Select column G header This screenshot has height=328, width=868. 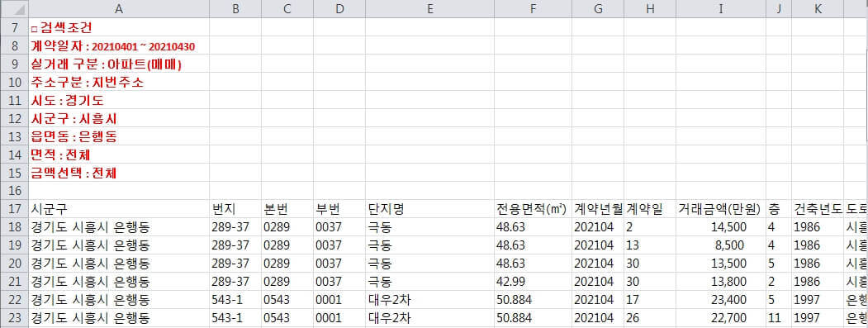click(x=598, y=9)
